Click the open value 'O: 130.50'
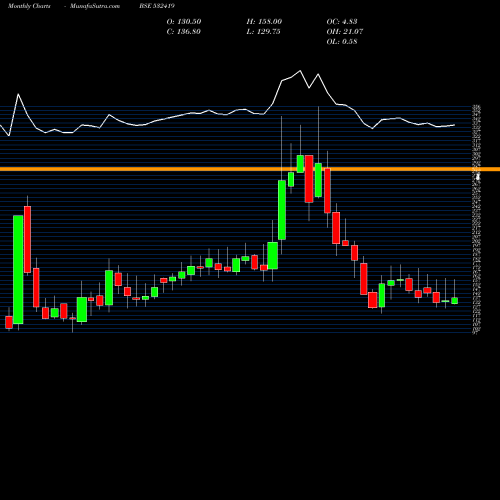Viewport: 500px width, 500px height. [184, 22]
